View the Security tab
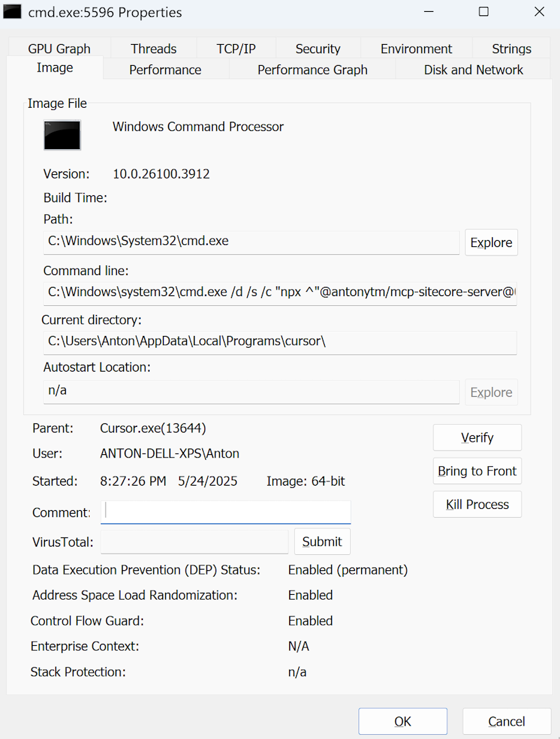 pyautogui.click(x=318, y=48)
